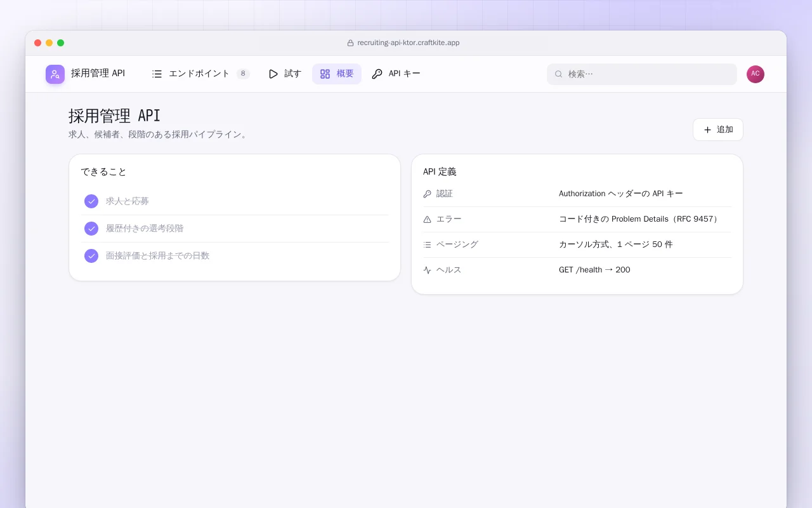This screenshot has height=508, width=812.
Task: Click the play icon beside 試す
Action: click(x=273, y=74)
